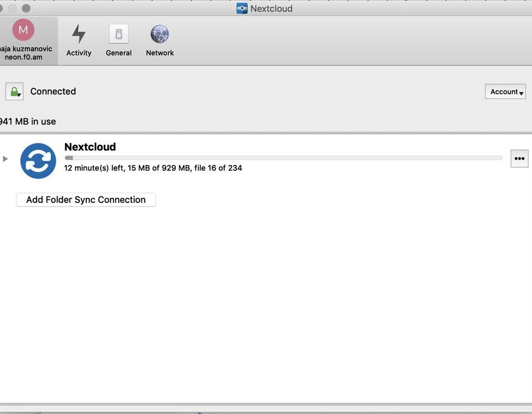532x414 pixels.
Task: Click the blue sync status icon
Action: pyautogui.click(x=38, y=161)
